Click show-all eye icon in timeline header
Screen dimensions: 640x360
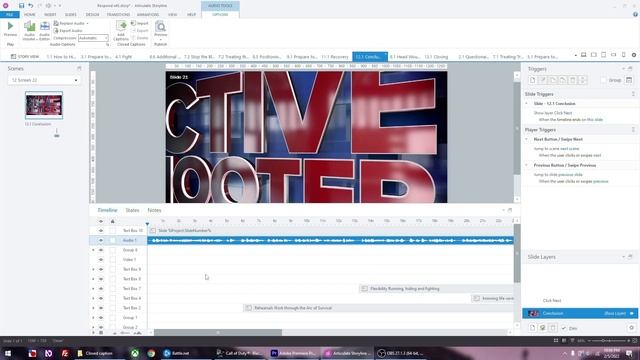(x=101, y=221)
